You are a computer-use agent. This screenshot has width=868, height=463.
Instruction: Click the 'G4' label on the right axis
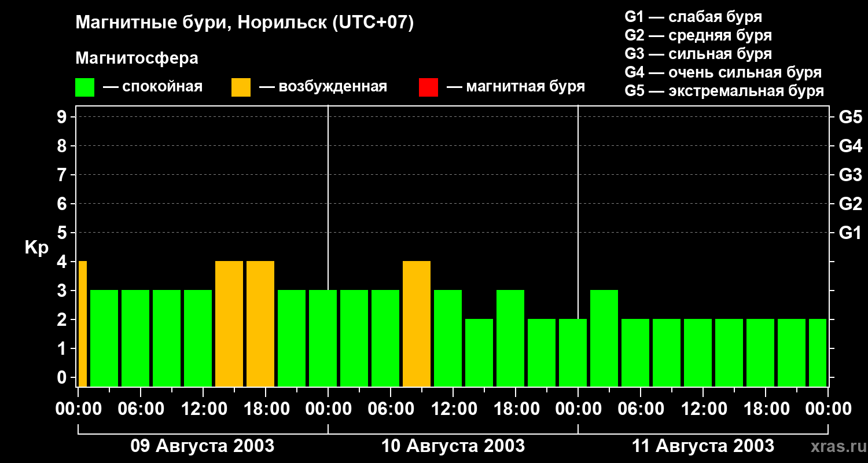[850, 146]
